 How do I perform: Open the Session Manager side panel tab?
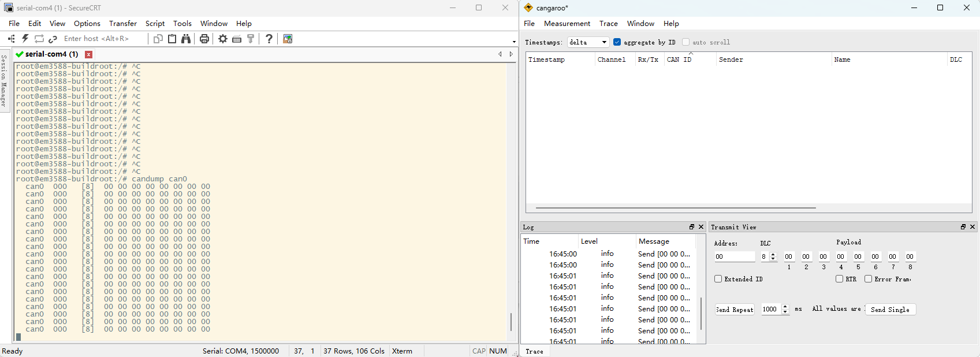pos(3,81)
